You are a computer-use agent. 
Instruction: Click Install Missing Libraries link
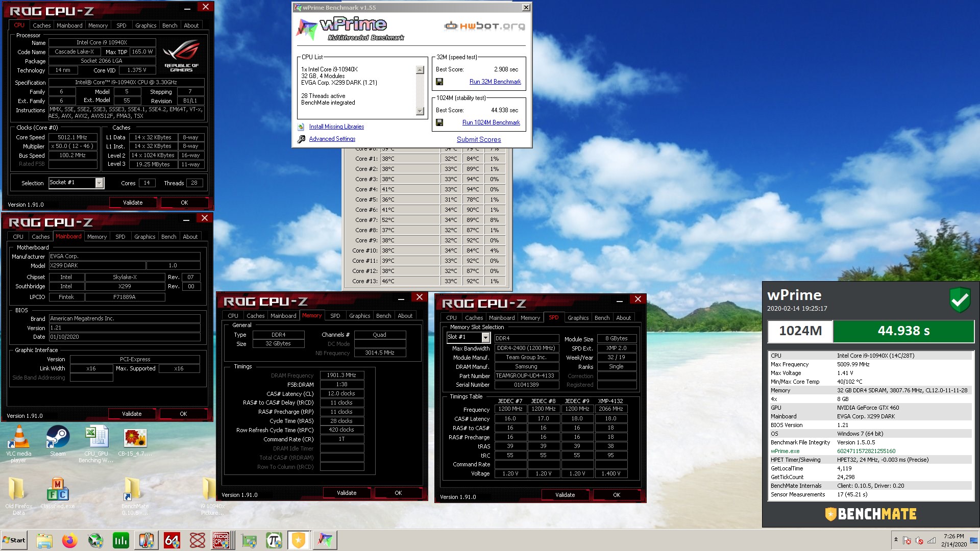[x=336, y=127]
